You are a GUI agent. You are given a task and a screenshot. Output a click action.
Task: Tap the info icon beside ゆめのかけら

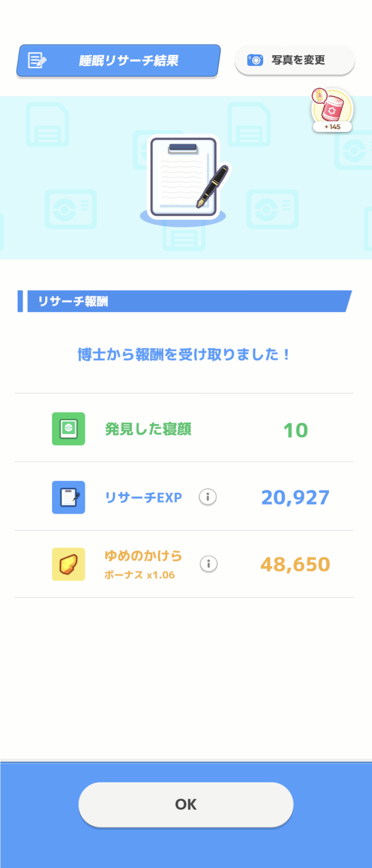(209, 564)
